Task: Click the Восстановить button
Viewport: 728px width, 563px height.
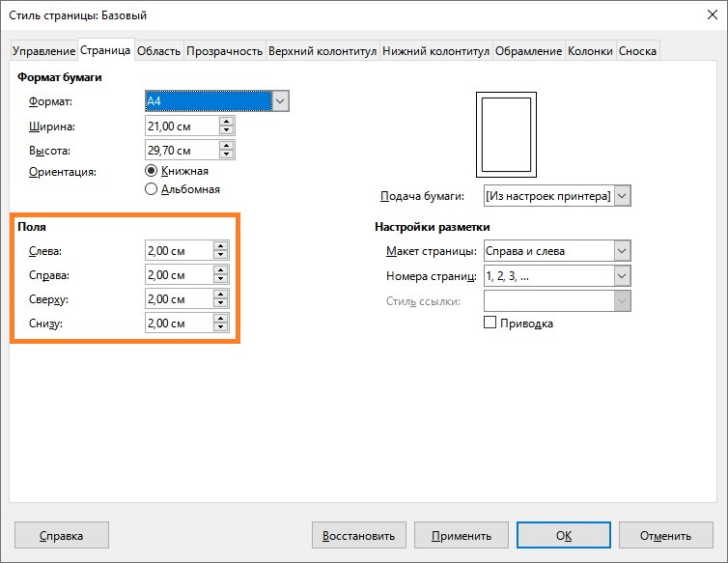Action: pyautogui.click(x=359, y=536)
